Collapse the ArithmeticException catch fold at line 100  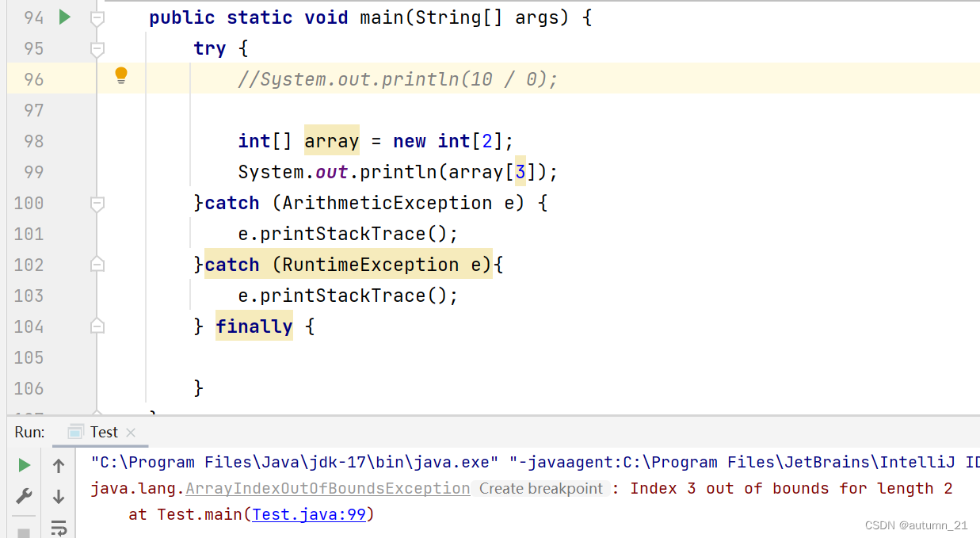tap(97, 204)
